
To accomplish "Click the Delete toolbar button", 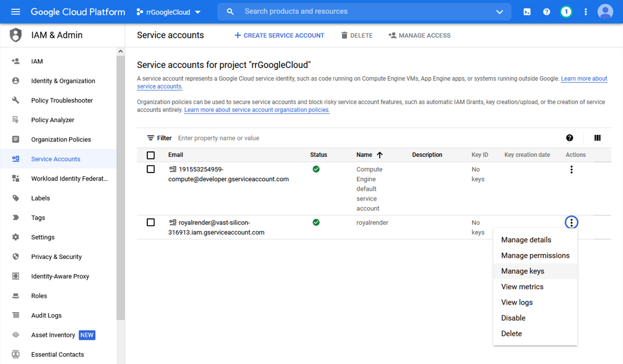I will coord(357,35).
